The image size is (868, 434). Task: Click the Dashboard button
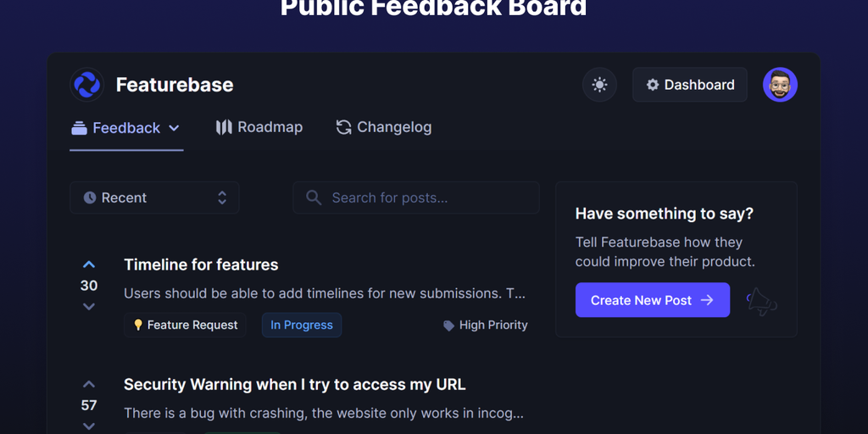pyautogui.click(x=690, y=85)
